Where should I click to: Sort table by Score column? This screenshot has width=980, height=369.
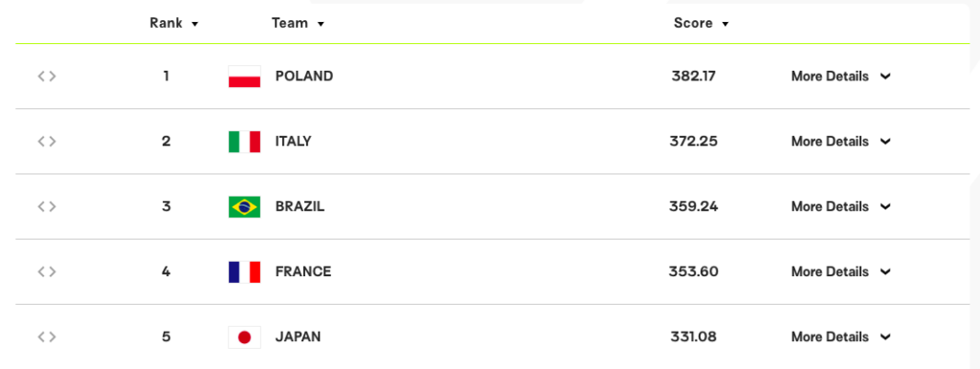(702, 23)
